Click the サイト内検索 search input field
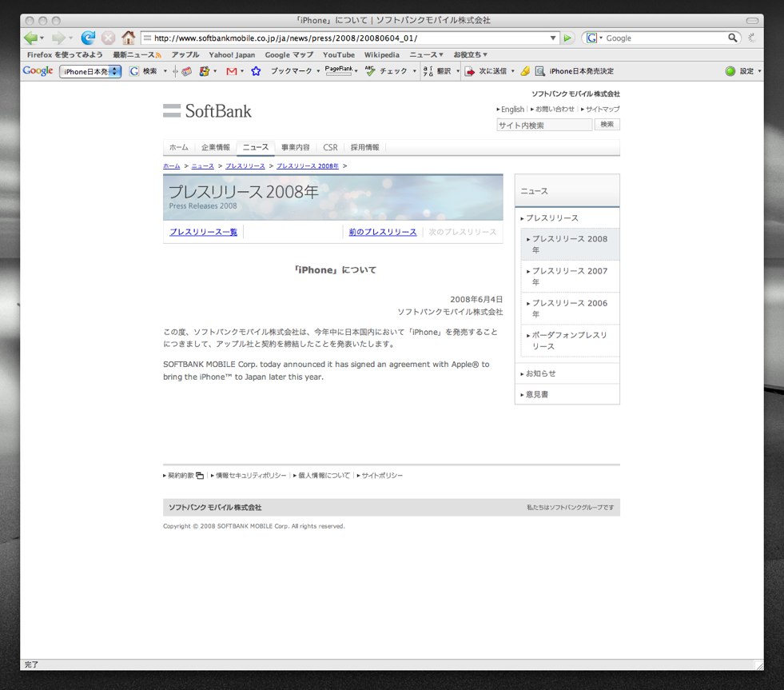Viewport: 784px width, 690px height. pos(543,125)
